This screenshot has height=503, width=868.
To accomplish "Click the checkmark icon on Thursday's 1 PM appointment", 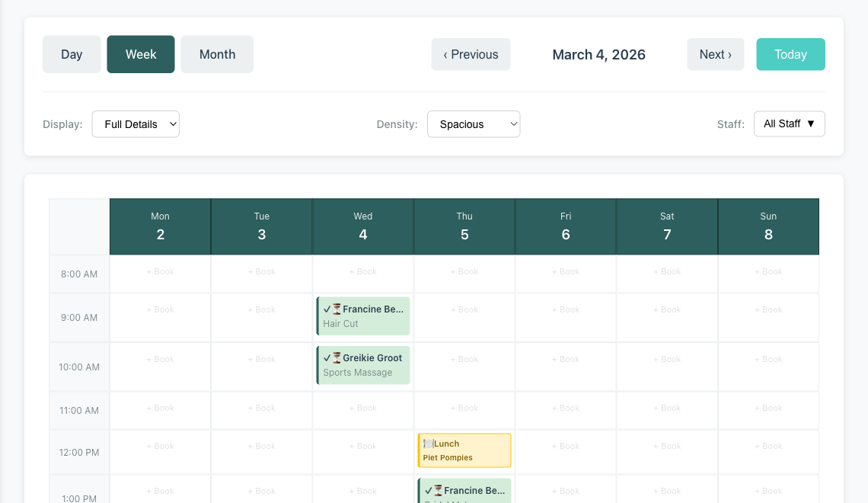I will (x=428, y=491).
